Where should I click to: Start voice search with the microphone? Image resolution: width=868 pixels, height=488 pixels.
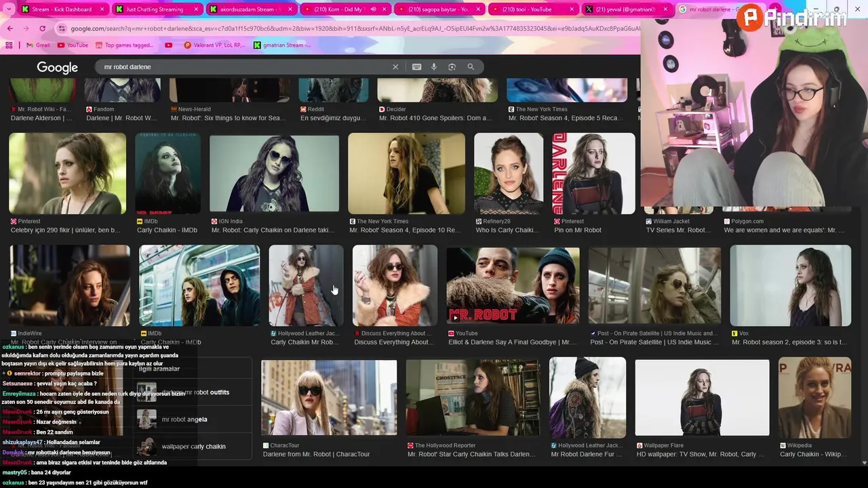pyautogui.click(x=434, y=67)
